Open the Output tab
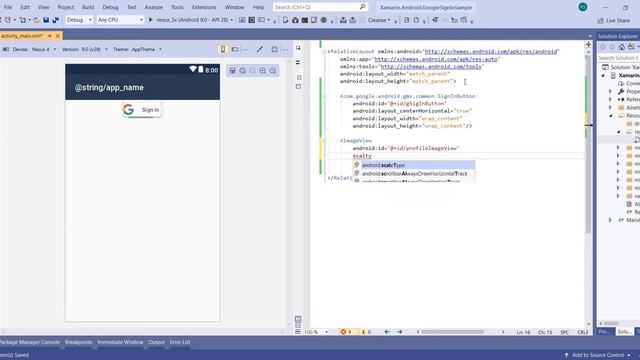The height and width of the screenshot is (360, 640). pyautogui.click(x=156, y=342)
